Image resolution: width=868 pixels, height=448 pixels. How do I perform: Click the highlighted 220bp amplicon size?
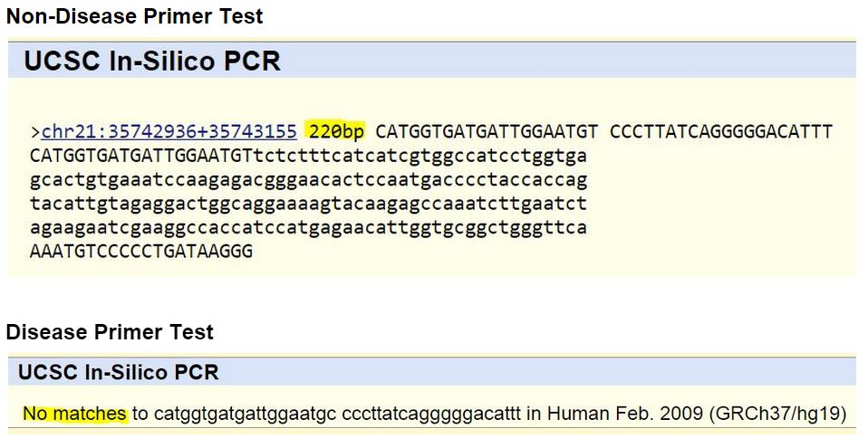336,132
